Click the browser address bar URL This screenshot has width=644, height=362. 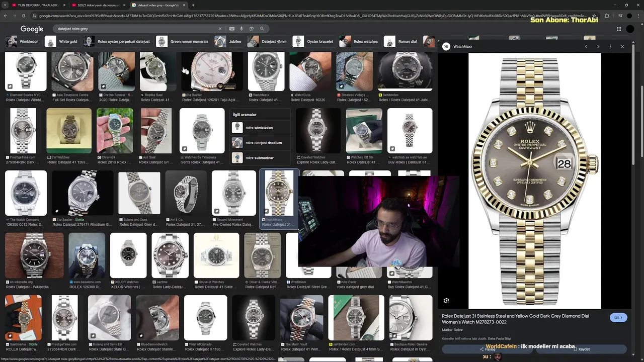tap(312, 16)
